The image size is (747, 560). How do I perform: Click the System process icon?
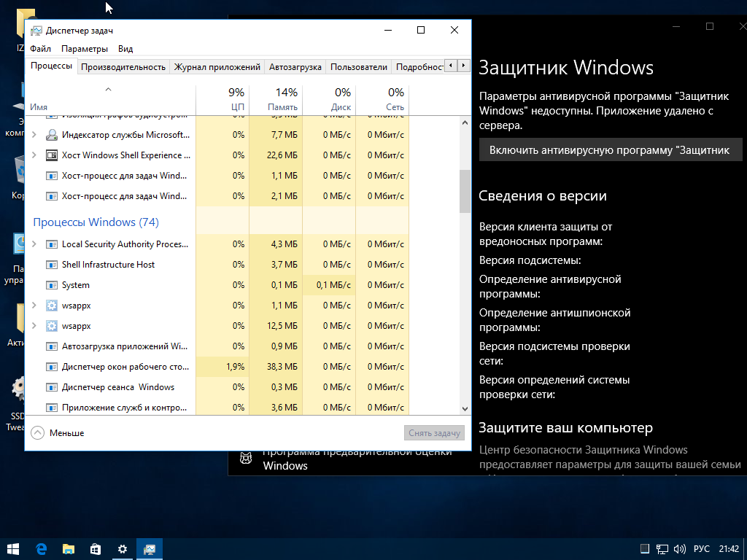52,285
